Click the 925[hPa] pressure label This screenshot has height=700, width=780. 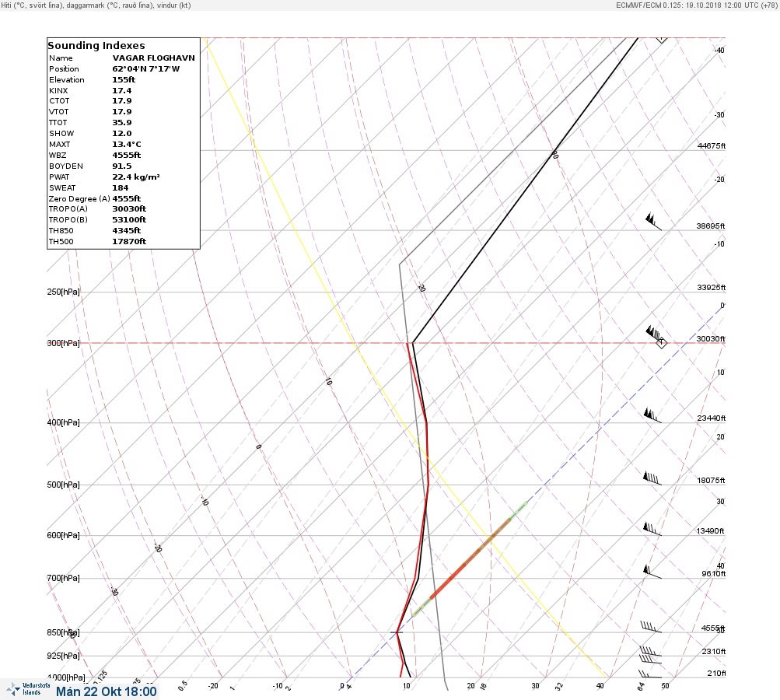(63, 656)
